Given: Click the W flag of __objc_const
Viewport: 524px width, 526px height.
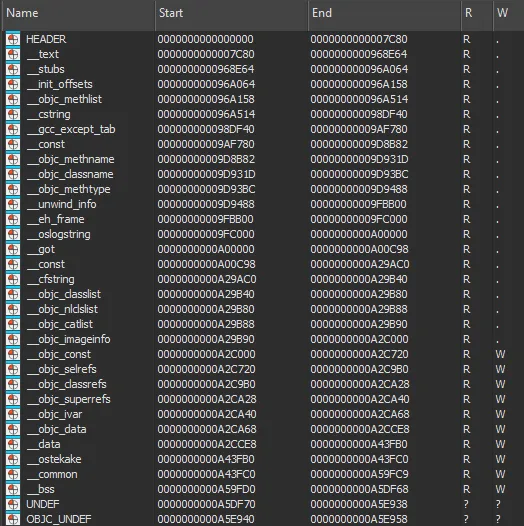Looking at the screenshot, I should pyautogui.click(x=501, y=354).
